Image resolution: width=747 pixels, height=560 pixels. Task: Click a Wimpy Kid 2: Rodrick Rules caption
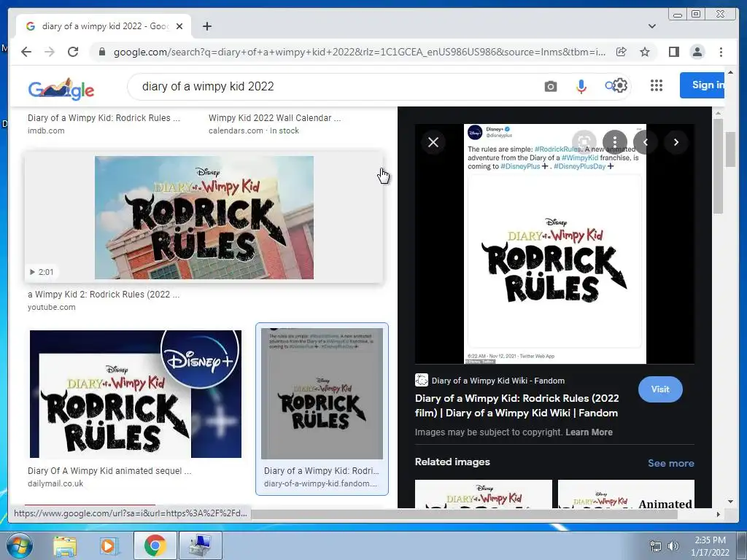click(104, 295)
